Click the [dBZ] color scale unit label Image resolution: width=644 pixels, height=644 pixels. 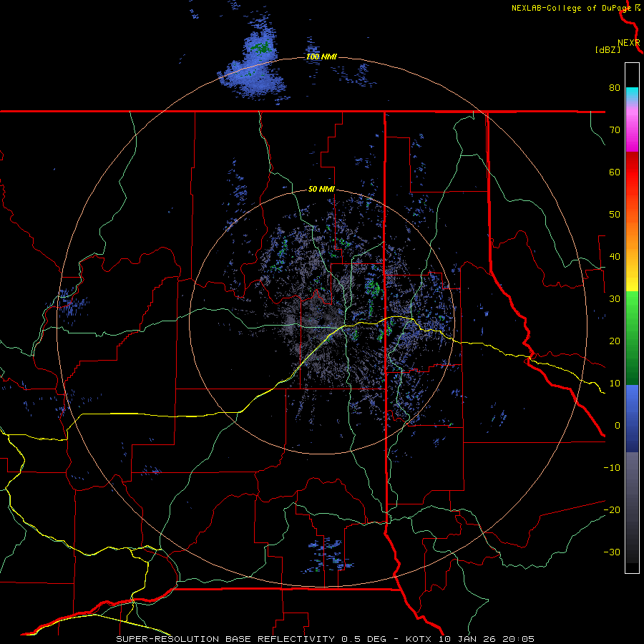608,50
